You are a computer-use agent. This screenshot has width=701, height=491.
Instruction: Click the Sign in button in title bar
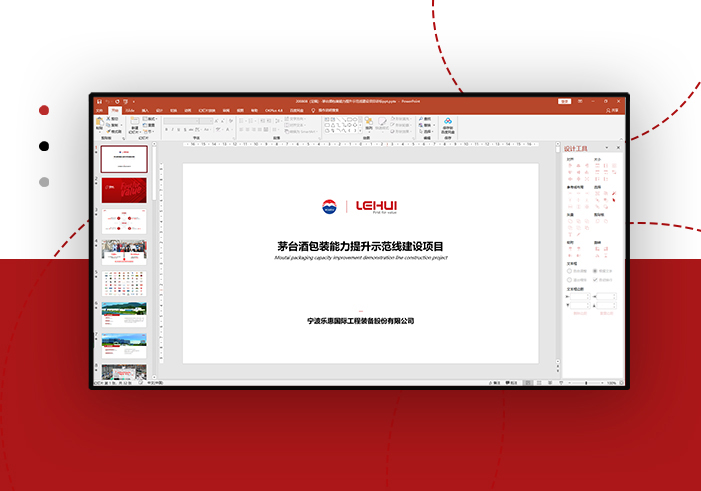564,101
